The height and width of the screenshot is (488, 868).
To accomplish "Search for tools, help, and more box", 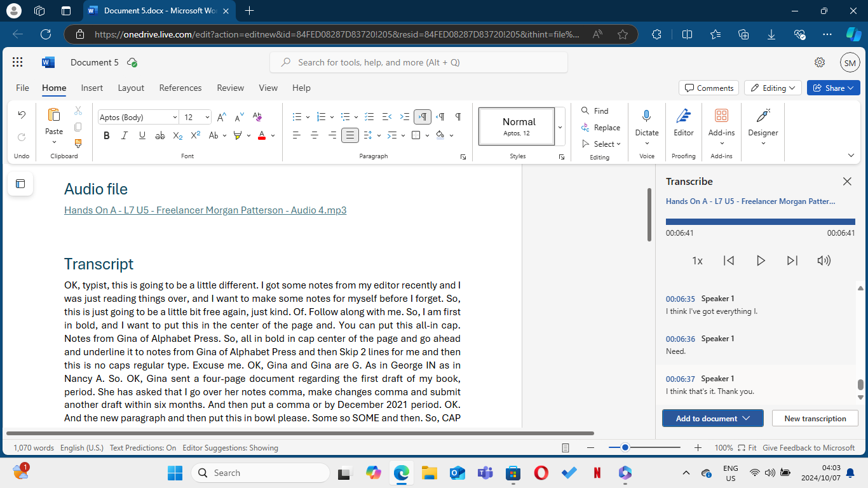I will pyautogui.click(x=419, y=62).
